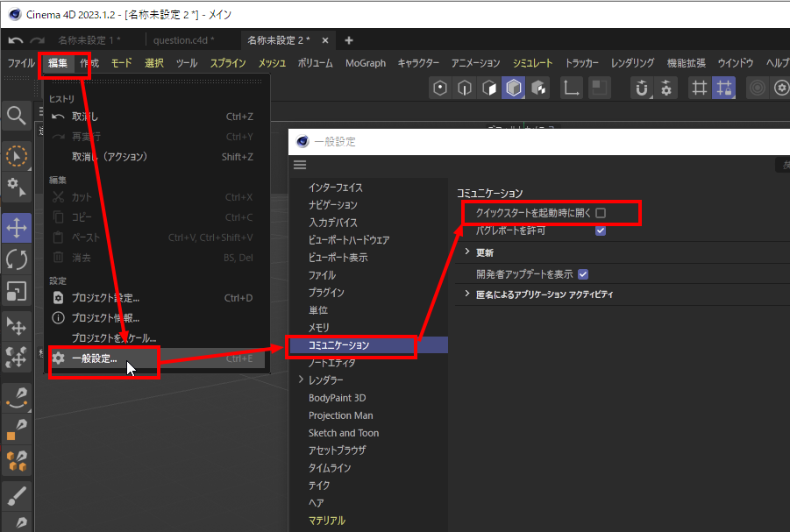Switch to the question.c4d tab
Image resolution: width=790 pixels, height=532 pixels.
point(184,40)
